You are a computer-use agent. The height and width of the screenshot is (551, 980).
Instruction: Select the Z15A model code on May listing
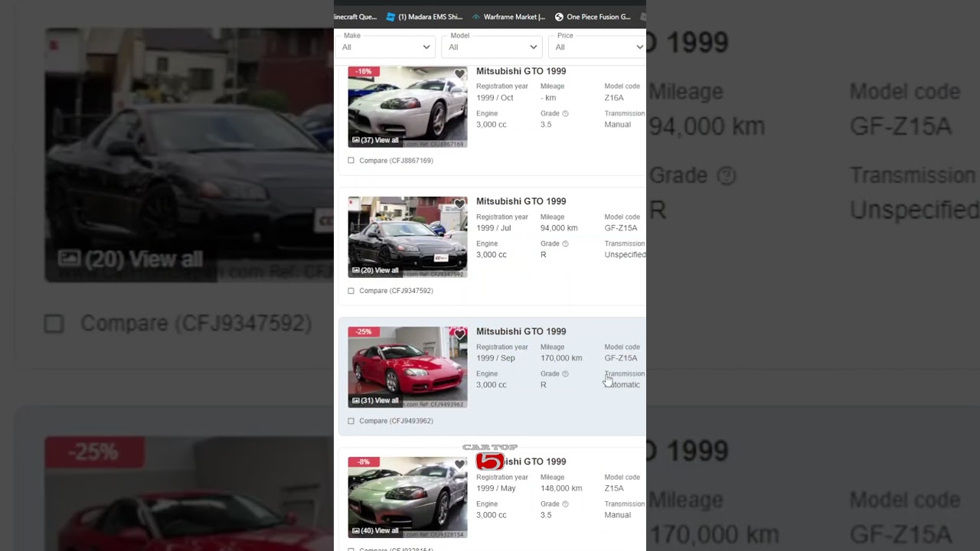click(x=614, y=488)
